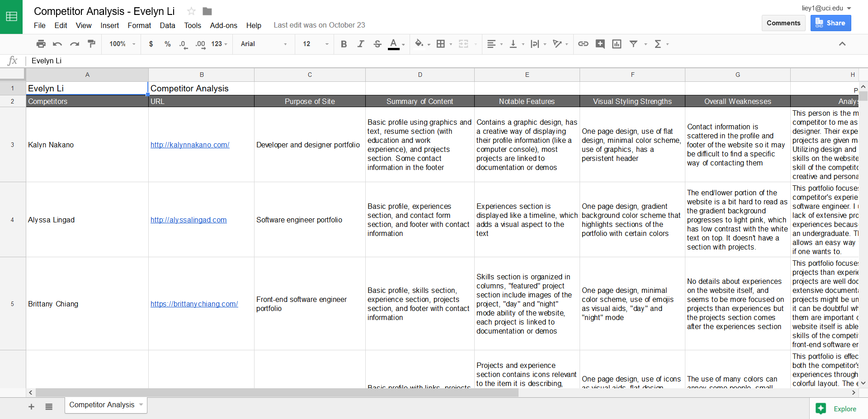Screen dimensions: 868x419
Task: Open the Add-ons menu
Action: tap(224, 25)
